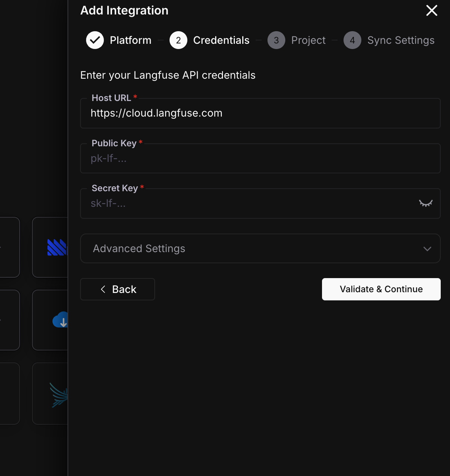Screen dimensions: 450x476
Task: Focus the Public Key pk-lf field
Action: (260, 159)
